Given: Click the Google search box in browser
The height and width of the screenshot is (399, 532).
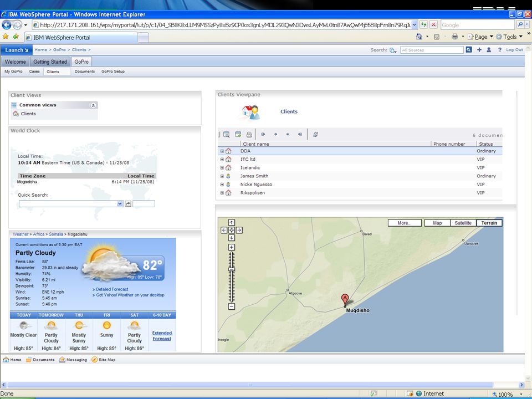Looking at the screenshot, I should point(477,25).
